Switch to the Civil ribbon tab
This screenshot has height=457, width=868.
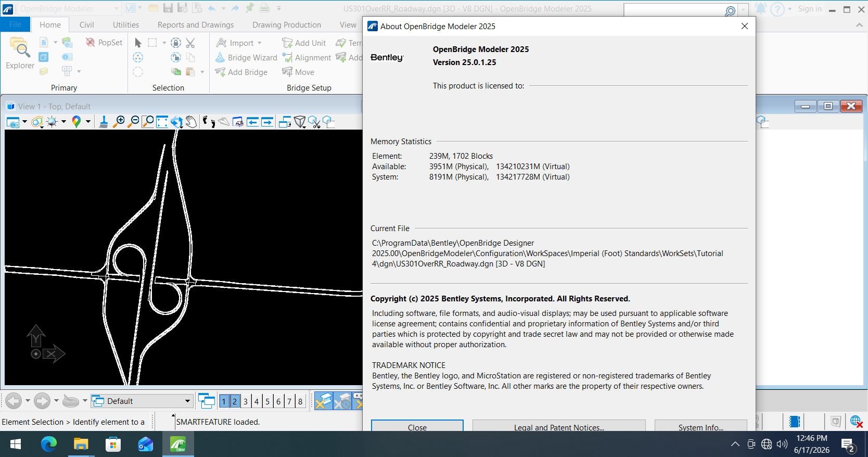click(87, 24)
